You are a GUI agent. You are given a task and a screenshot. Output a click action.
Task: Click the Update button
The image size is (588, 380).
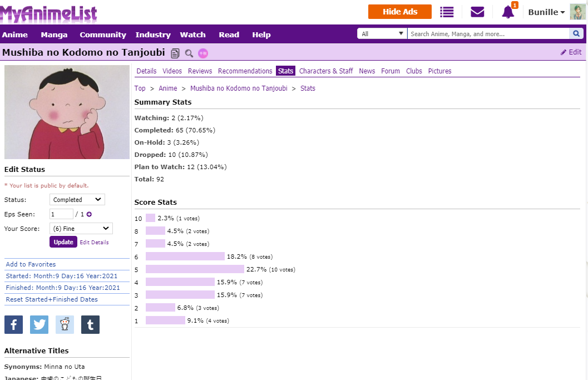pos(63,242)
